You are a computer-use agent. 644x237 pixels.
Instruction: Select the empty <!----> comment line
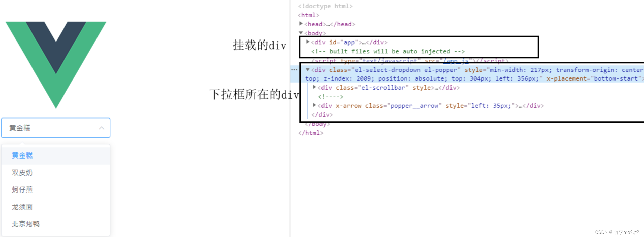point(331,97)
